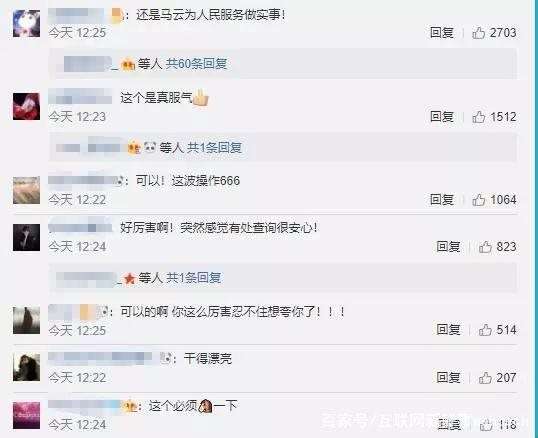Expand '共60条回复' replies thread
This screenshot has height=438, width=538.
196,64
